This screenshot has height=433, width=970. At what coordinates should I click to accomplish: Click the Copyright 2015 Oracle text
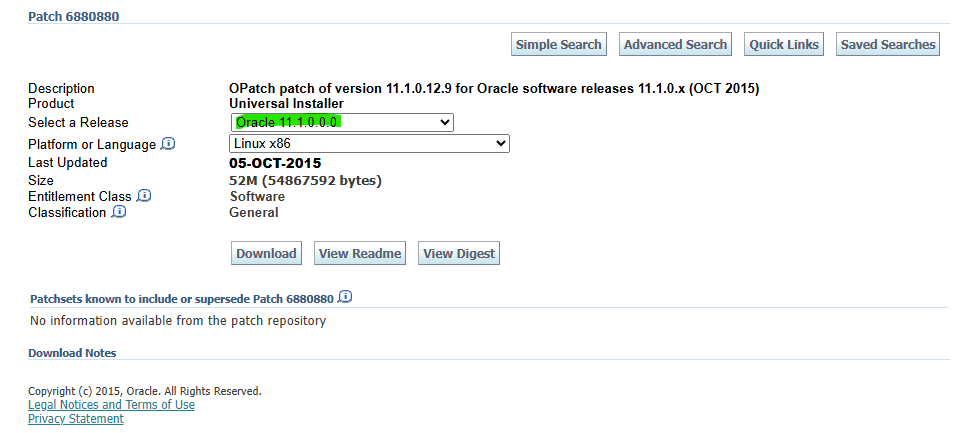(x=145, y=391)
